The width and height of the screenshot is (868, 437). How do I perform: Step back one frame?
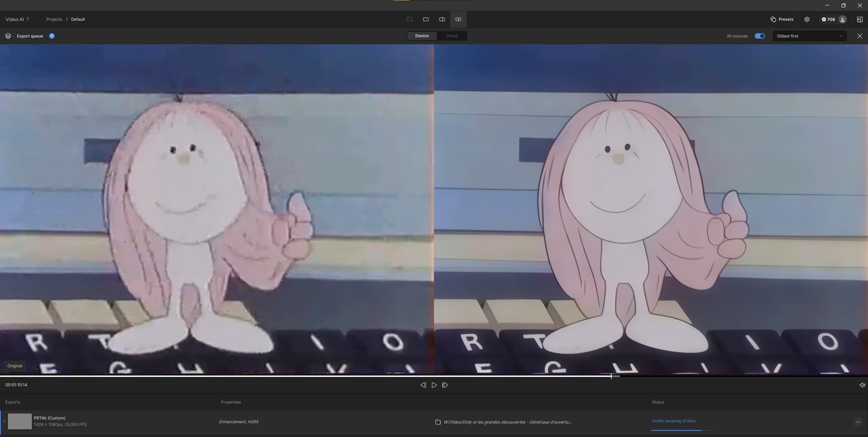[x=423, y=385]
